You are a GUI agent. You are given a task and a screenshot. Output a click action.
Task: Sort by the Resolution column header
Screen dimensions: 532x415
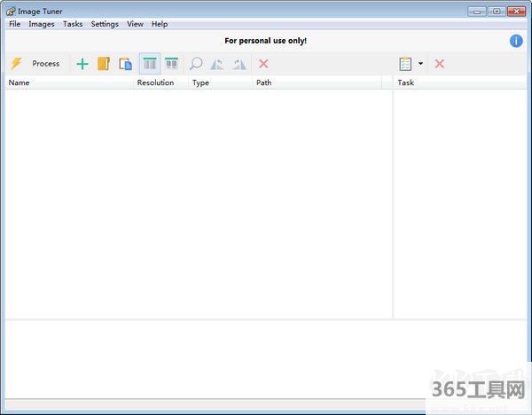coord(155,82)
